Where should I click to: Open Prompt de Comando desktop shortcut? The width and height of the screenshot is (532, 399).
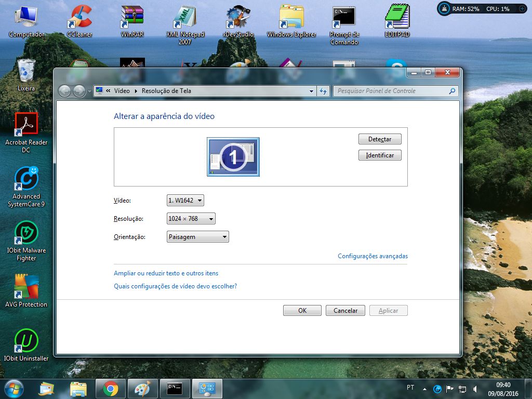click(344, 25)
